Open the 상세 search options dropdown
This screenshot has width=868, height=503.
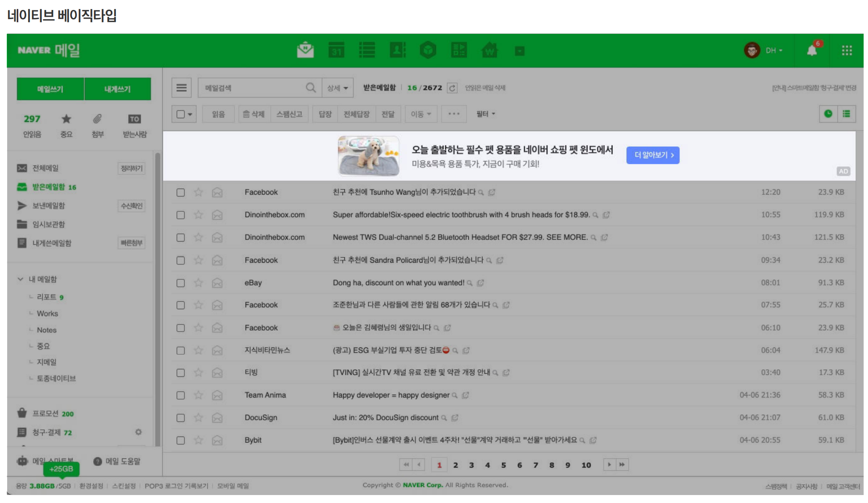tap(338, 88)
